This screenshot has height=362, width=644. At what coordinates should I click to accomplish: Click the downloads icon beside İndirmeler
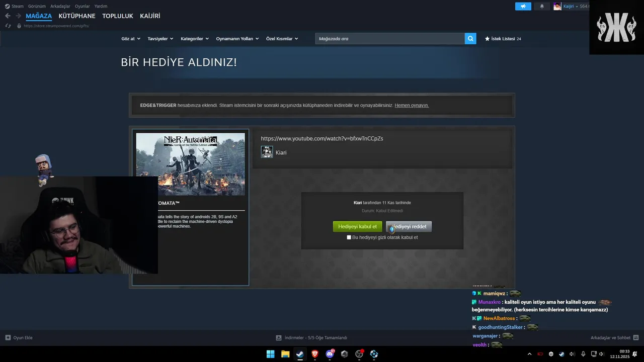tap(279, 337)
